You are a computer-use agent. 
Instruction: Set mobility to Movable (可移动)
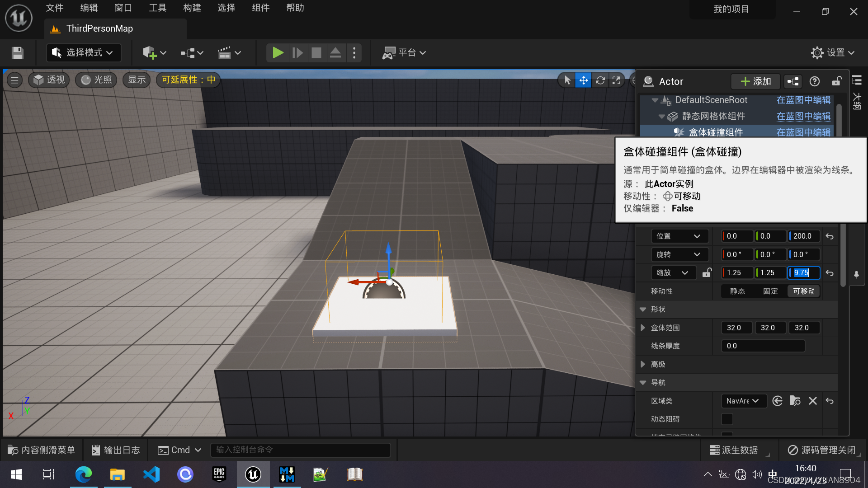pyautogui.click(x=803, y=291)
